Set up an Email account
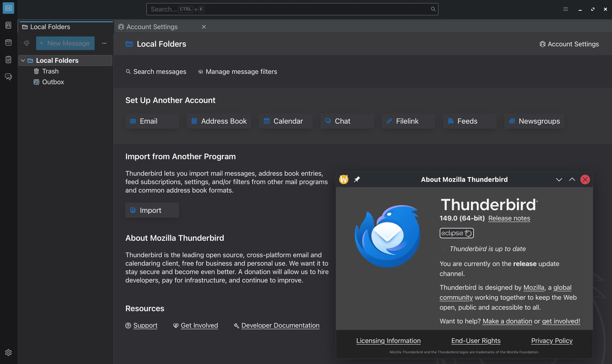The height and width of the screenshot is (364, 612). tap(152, 121)
